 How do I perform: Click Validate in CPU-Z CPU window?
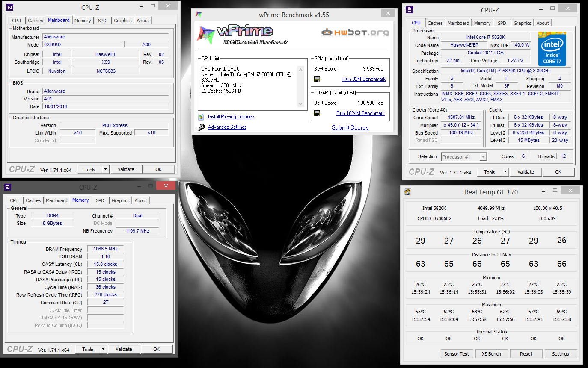[x=526, y=172]
